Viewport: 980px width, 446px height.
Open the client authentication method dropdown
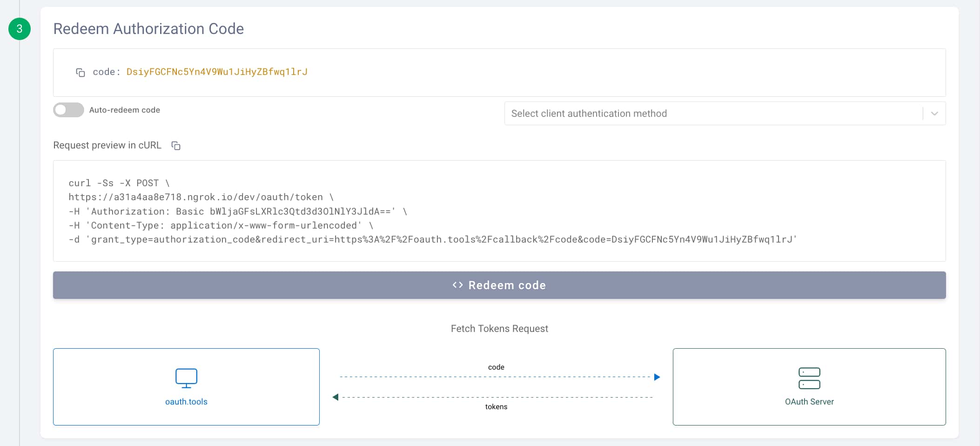[712, 114]
